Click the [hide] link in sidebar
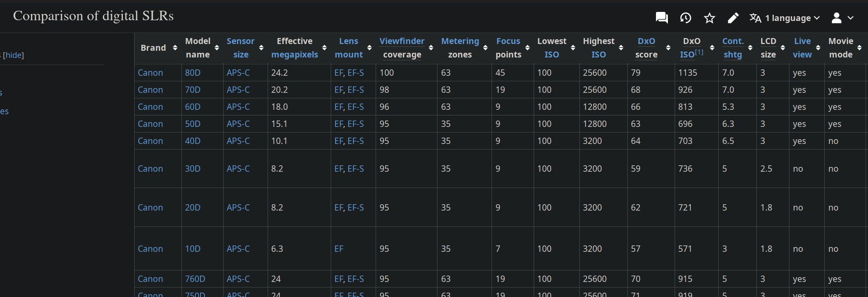 [x=14, y=55]
